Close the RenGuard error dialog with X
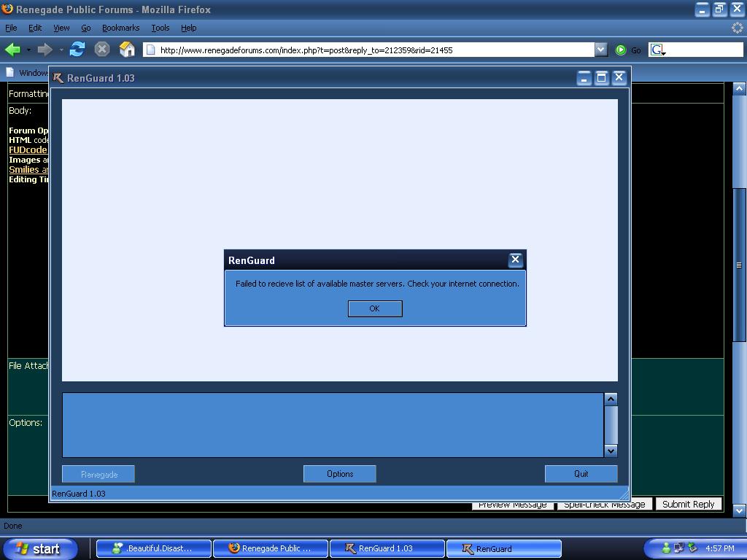The height and width of the screenshot is (560, 747). [515, 260]
